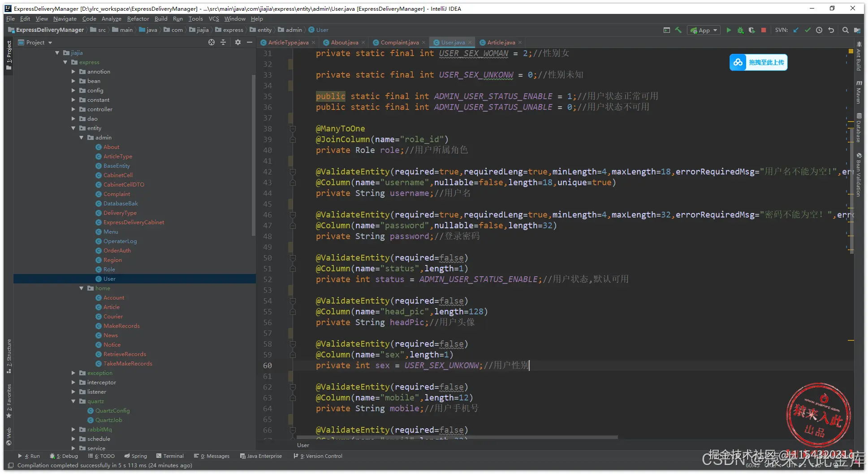
Task: Select the Role class in tree
Action: pos(109,270)
